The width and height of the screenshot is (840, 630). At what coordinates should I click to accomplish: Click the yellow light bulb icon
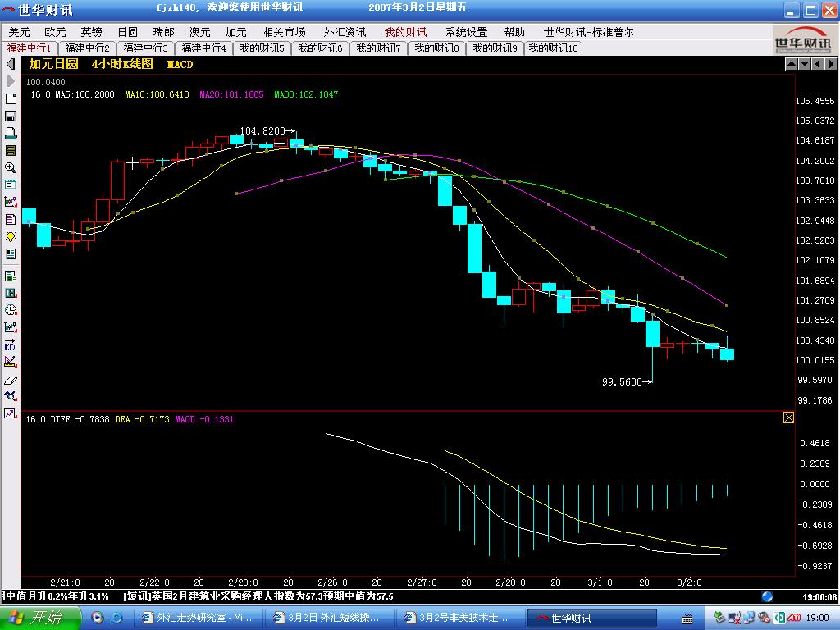pos(10,236)
